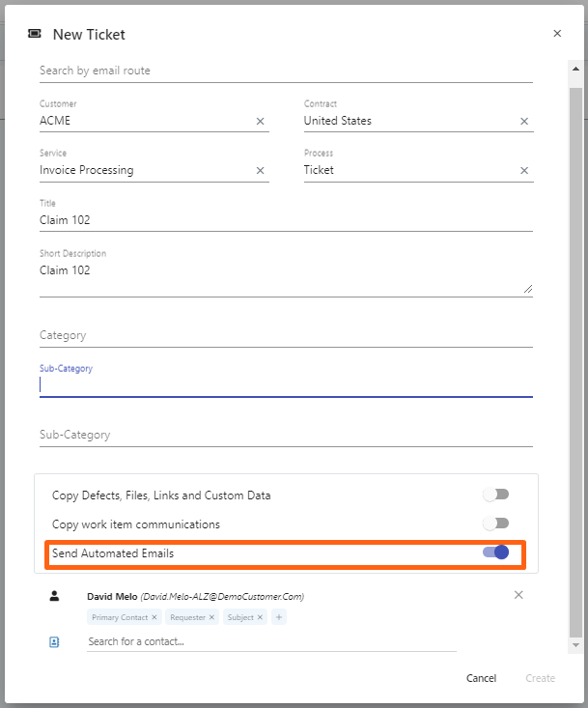This screenshot has width=588, height=708.
Task: Remove David Melo from contacts
Action: pos(518,595)
